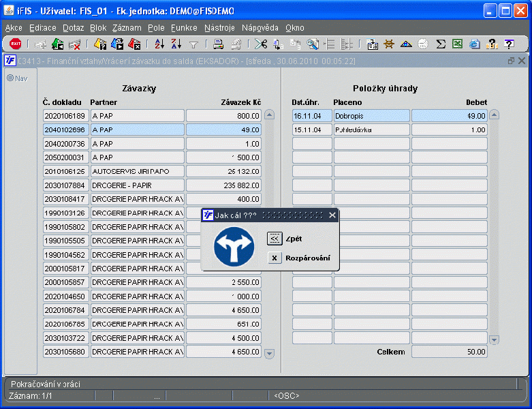Screen dimensions: 532x409
Task: Click the red EXIT toolbar icon
Action: tap(15, 44)
